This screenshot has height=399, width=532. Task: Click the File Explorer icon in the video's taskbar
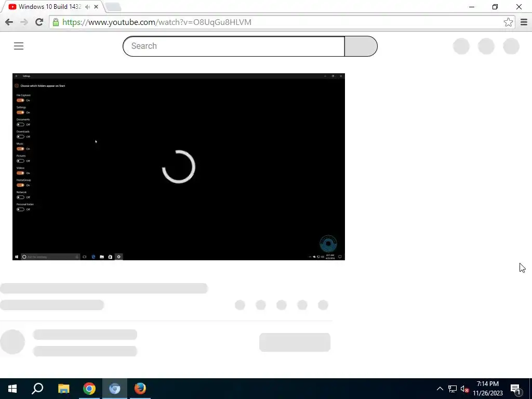[102, 257]
